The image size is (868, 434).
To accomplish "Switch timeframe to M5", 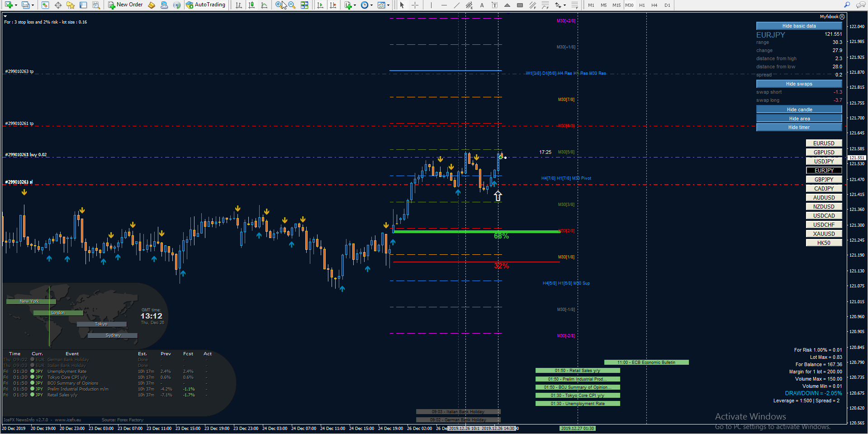I will click(603, 5).
